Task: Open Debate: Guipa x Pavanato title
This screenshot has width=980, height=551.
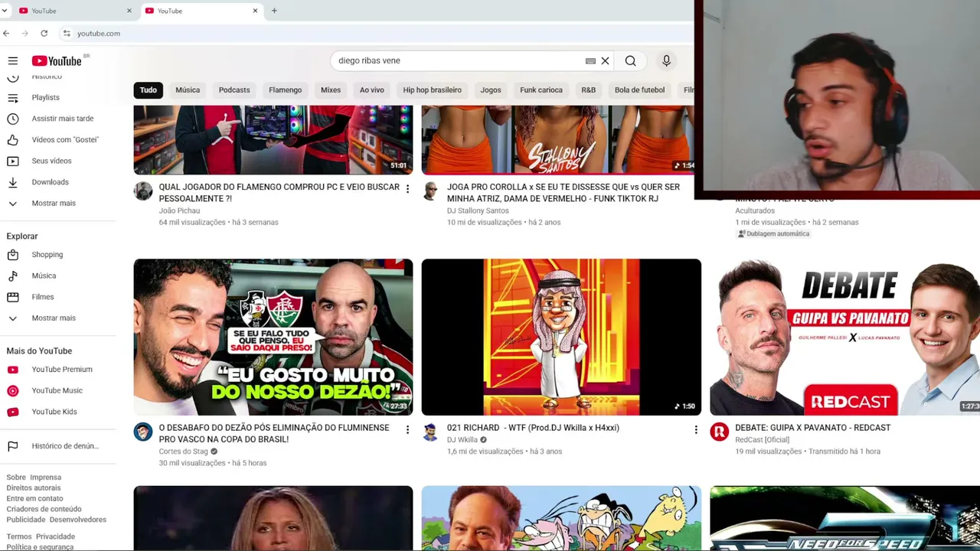Action: click(x=812, y=428)
